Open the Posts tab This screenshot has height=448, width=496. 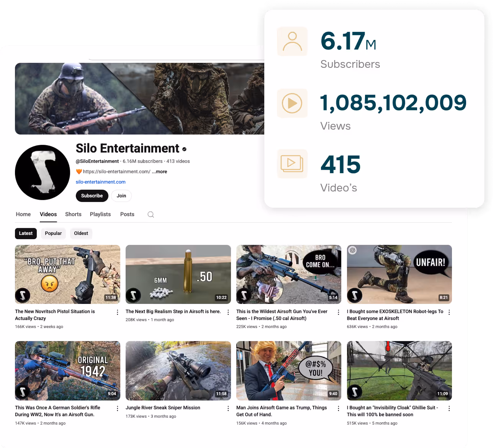(127, 215)
